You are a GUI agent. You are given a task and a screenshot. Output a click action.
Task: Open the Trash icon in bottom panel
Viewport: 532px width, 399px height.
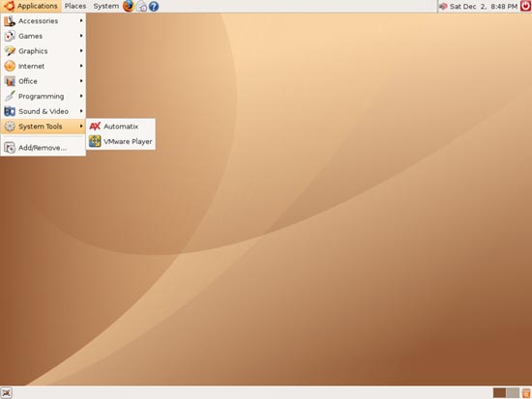tap(526, 393)
